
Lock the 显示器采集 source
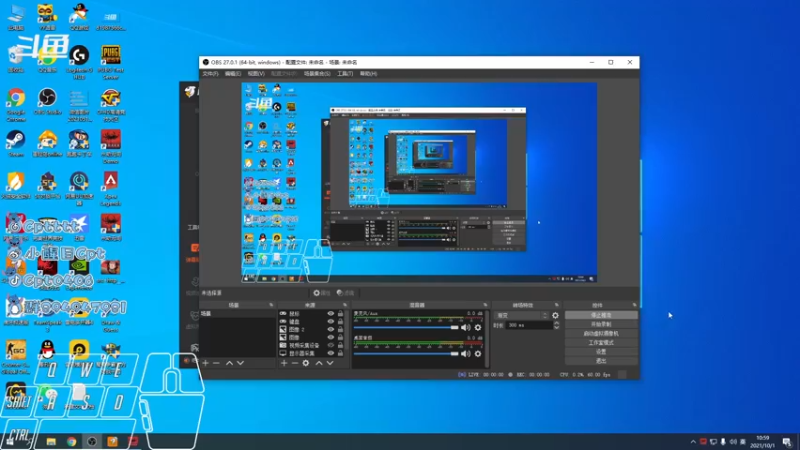[341, 353]
